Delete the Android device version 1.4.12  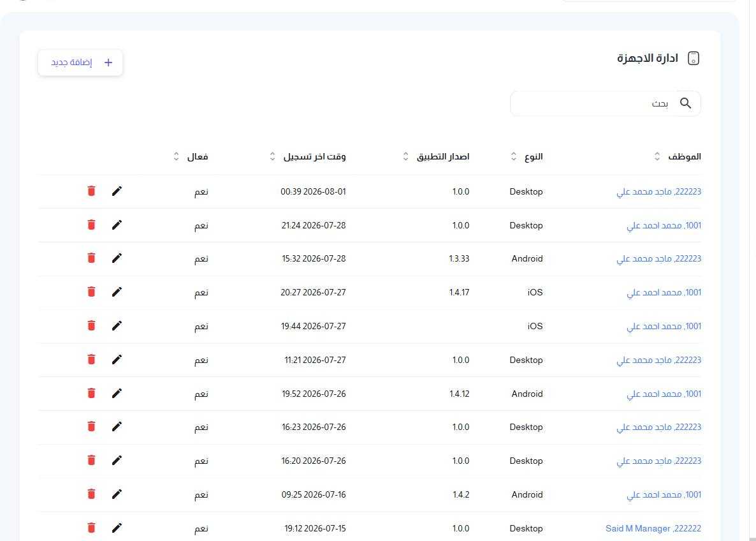91,394
